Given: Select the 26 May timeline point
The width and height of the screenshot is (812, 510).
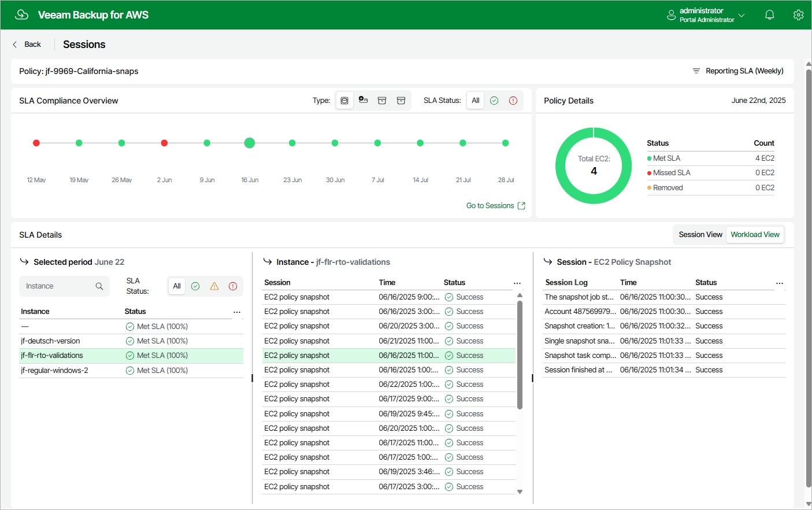Looking at the screenshot, I should 121,143.
